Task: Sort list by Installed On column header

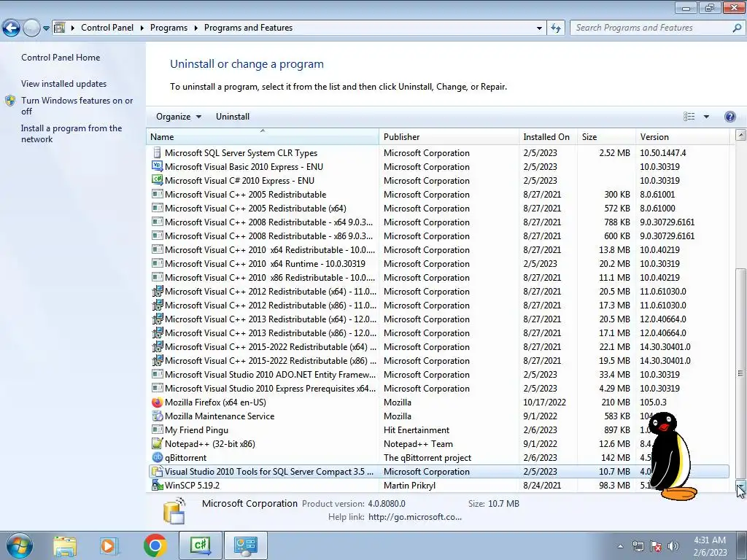Action: pyautogui.click(x=548, y=136)
